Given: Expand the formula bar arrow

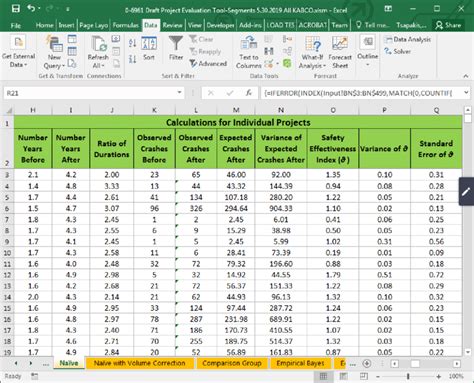Looking at the screenshot, I should (466, 93).
